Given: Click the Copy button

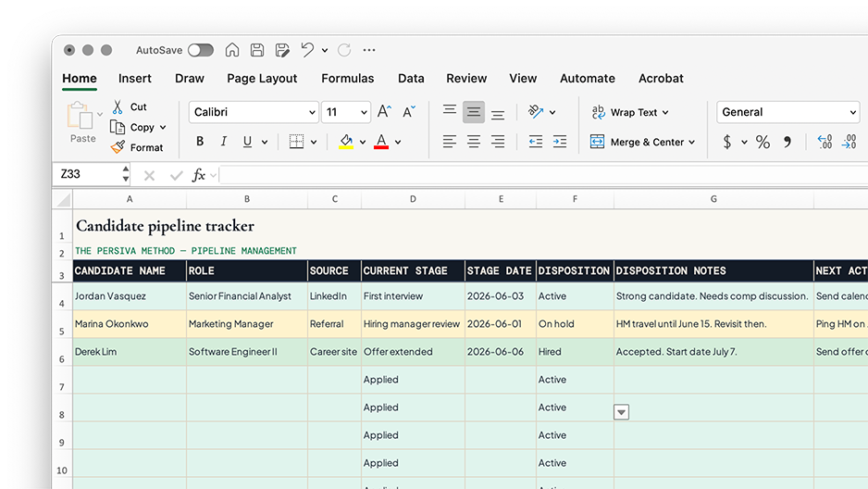Looking at the screenshot, I should coord(133,128).
